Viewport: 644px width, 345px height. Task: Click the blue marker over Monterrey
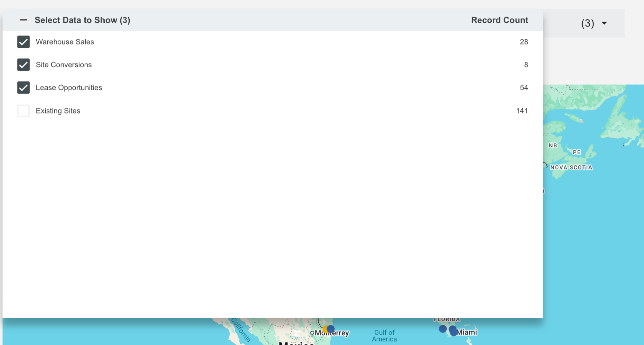click(331, 329)
